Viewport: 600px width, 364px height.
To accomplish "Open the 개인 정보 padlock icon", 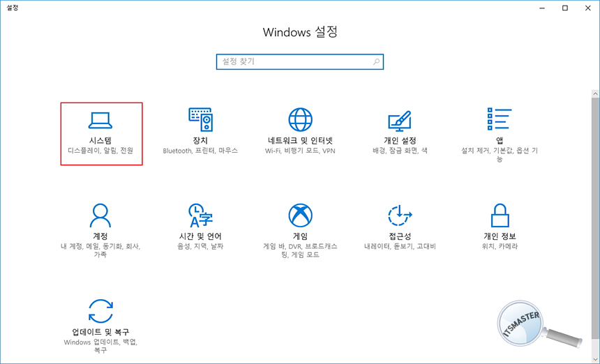I will pyautogui.click(x=500, y=215).
